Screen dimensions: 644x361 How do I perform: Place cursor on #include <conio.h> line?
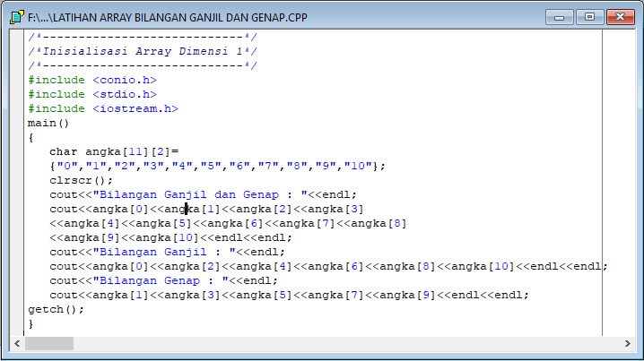click(92, 80)
